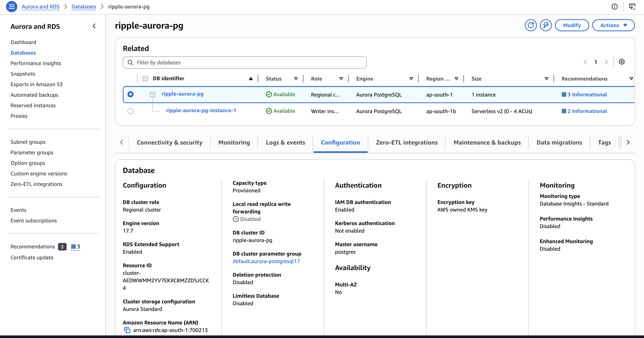This screenshot has height=338, width=644.
Task: Refresh the database details
Action: [531, 25]
